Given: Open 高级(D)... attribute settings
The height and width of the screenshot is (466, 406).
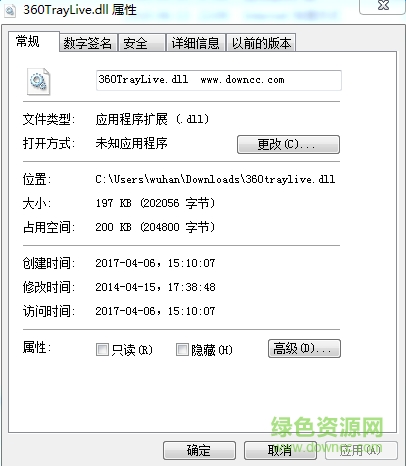Looking at the screenshot, I should click(304, 348).
